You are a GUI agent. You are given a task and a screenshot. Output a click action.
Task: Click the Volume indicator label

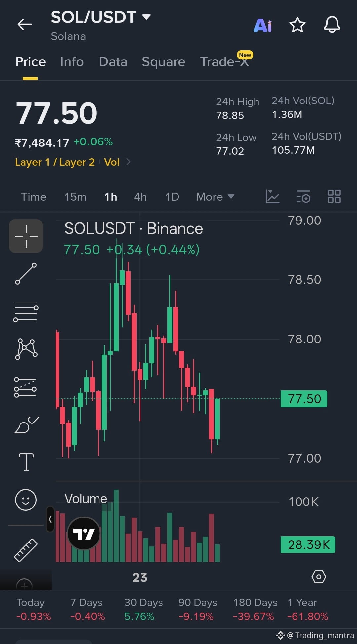click(86, 499)
